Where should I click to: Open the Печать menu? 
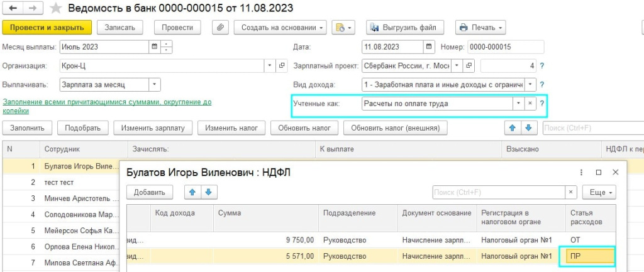(480, 28)
